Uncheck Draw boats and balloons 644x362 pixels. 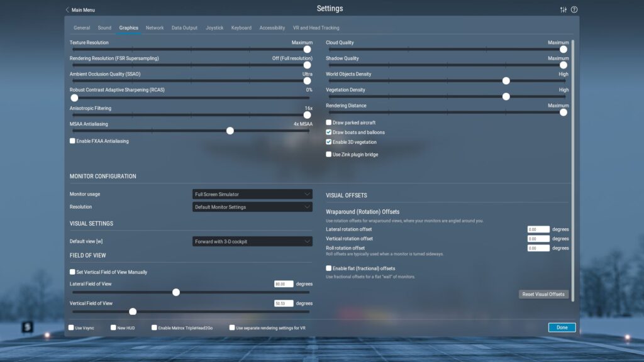pos(329,133)
